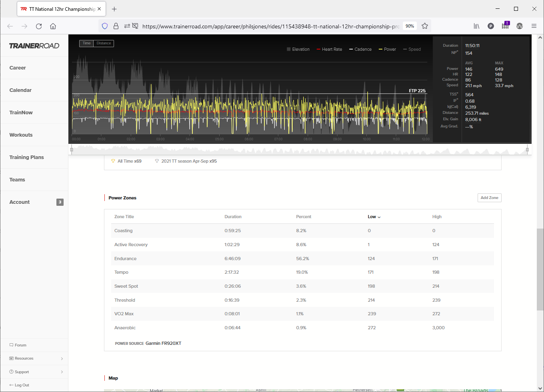
Task: Open the browser hamburger menu
Action: coord(534,26)
